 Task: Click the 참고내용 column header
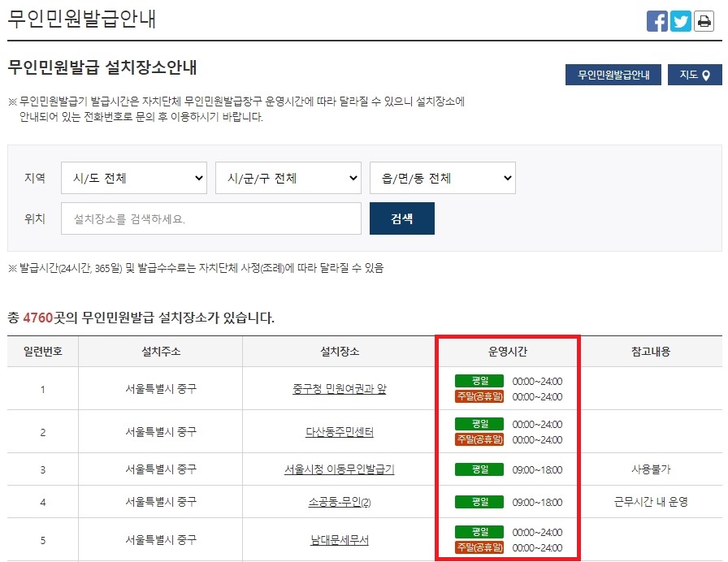[651, 352]
